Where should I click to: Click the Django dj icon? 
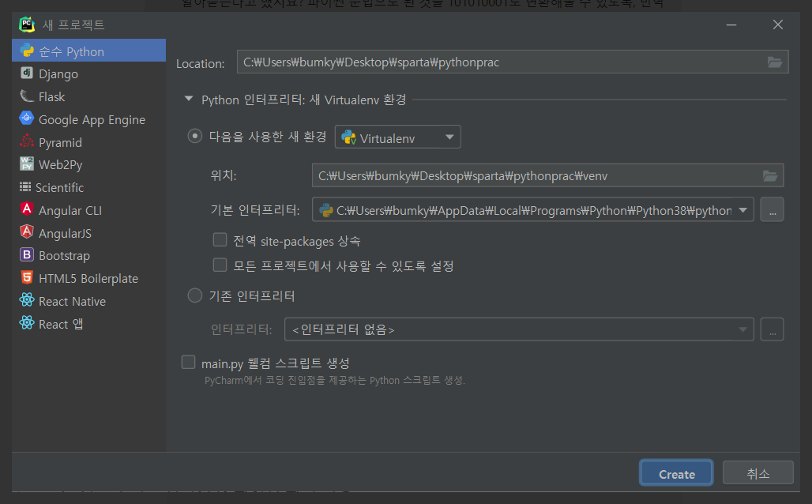27,73
